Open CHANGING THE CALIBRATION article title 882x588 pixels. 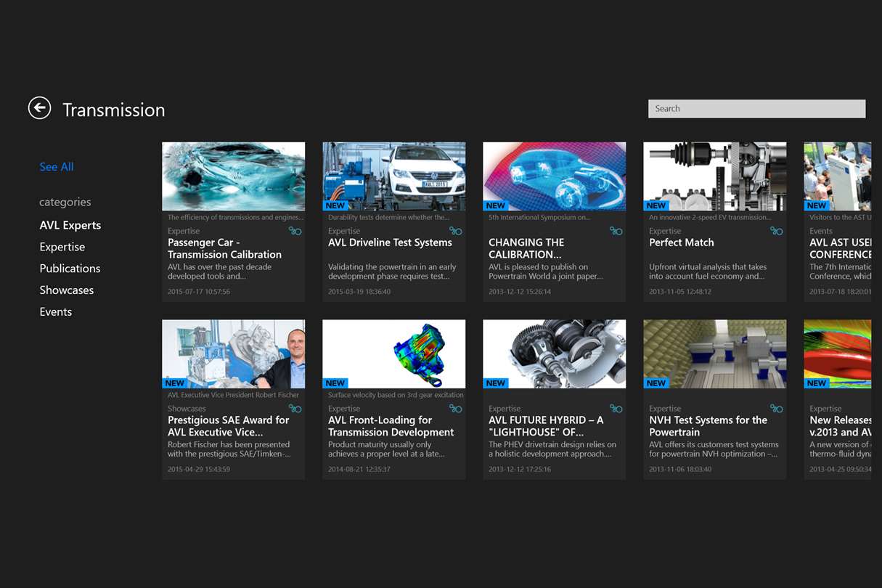coord(526,248)
